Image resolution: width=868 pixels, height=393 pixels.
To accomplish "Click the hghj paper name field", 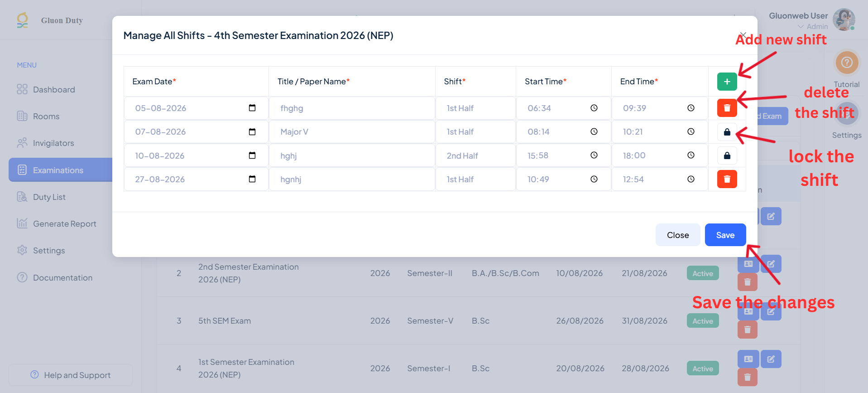I will click(x=352, y=155).
